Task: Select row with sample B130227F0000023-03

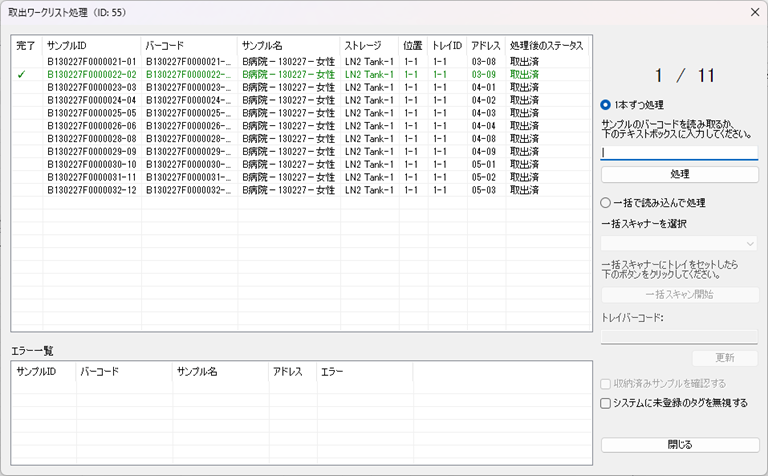Action: (x=92, y=87)
